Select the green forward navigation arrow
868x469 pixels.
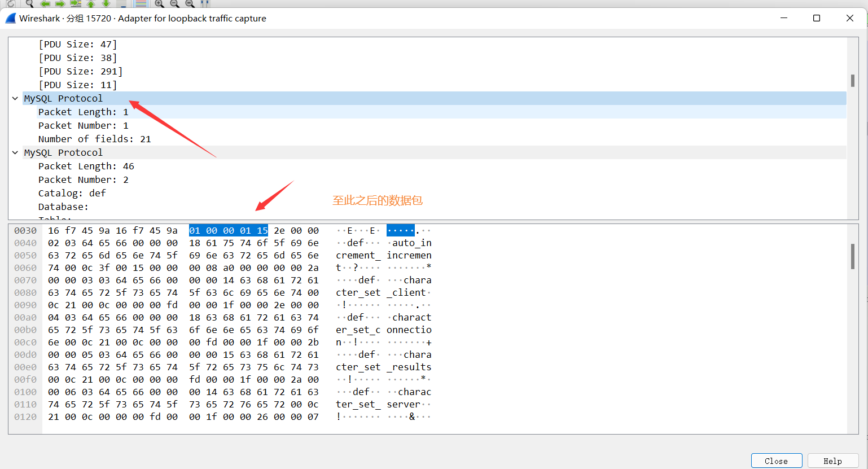pyautogui.click(x=59, y=4)
